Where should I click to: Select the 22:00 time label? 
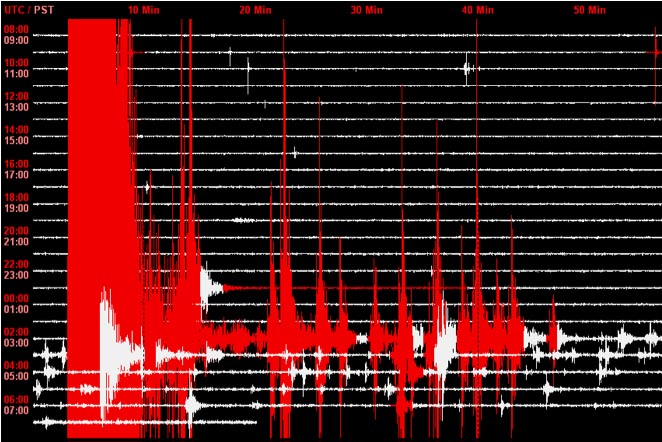16,264
